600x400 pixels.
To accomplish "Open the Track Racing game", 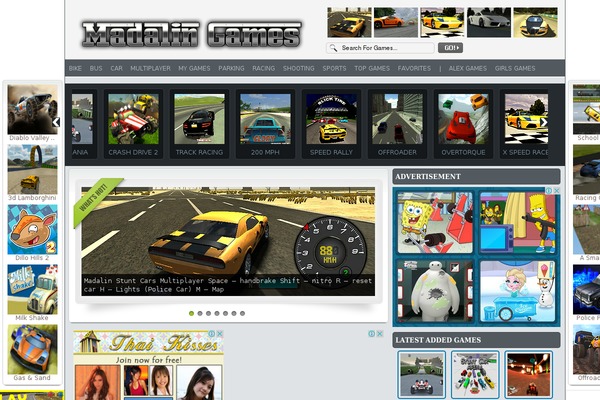I will pos(199,124).
